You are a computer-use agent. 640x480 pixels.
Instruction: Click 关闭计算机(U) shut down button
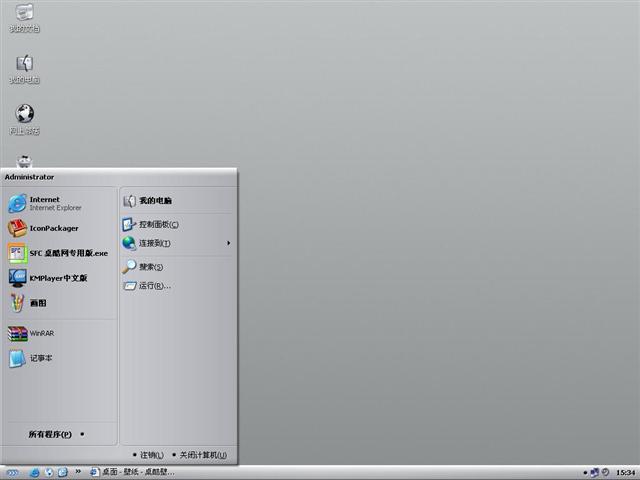click(200, 455)
